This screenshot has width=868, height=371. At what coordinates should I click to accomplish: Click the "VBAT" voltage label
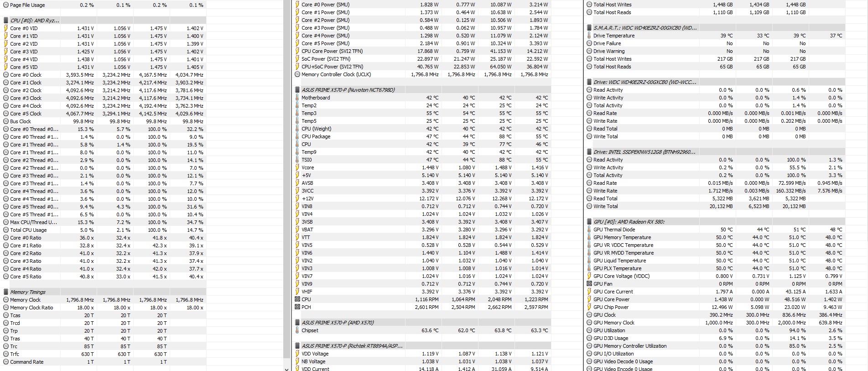pyautogui.click(x=307, y=230)
